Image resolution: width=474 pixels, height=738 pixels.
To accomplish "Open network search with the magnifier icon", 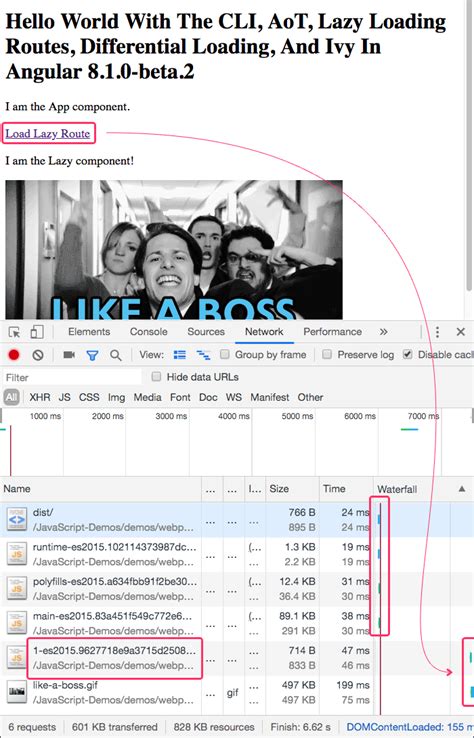I will pyautogui.click(x=115, y=355).
